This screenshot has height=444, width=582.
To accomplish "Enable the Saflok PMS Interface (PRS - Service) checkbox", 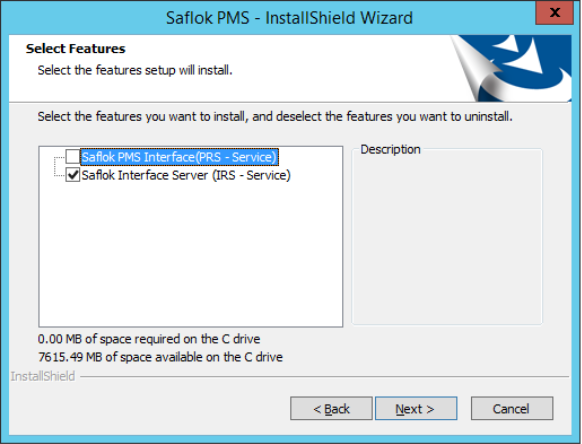I will (x=72, y=157).
